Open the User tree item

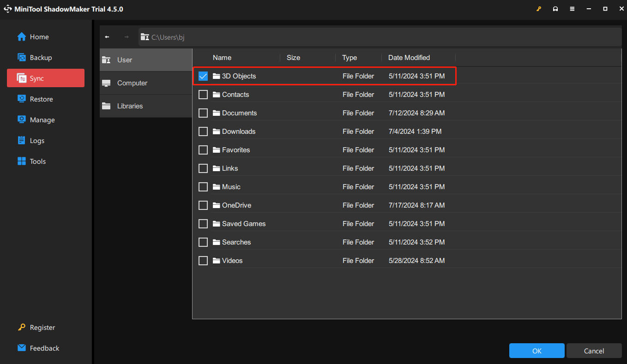125,60
